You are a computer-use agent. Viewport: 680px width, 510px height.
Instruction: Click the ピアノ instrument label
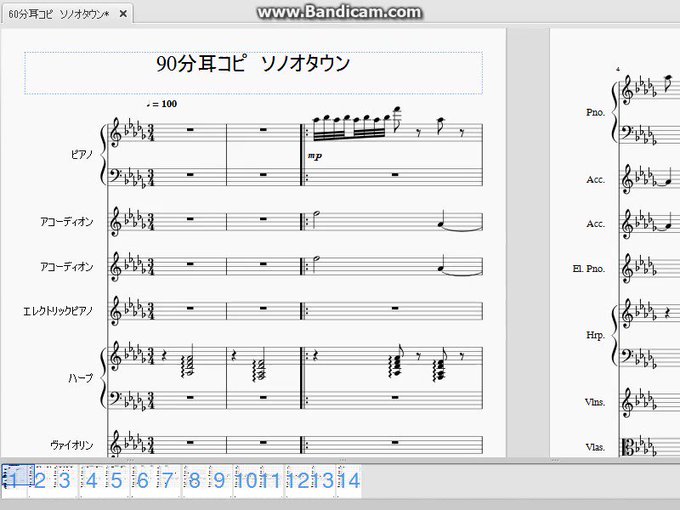[x=82, y=154]
